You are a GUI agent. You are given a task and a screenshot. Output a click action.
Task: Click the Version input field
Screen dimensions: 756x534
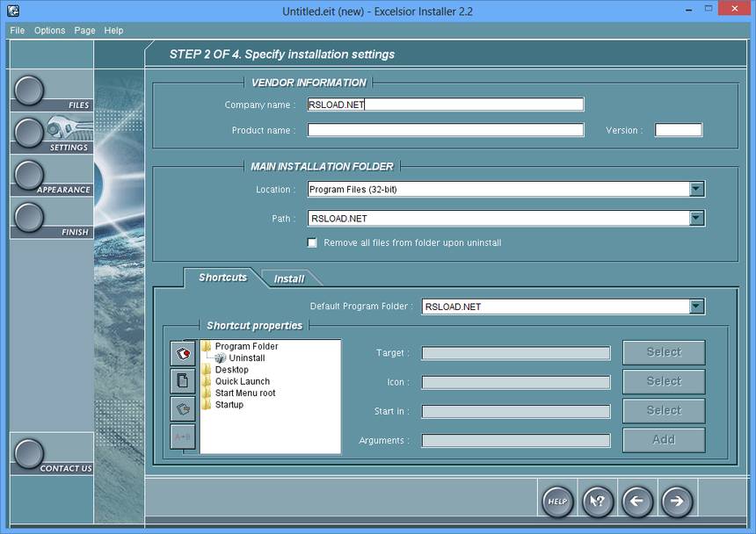tap(679, 130)
